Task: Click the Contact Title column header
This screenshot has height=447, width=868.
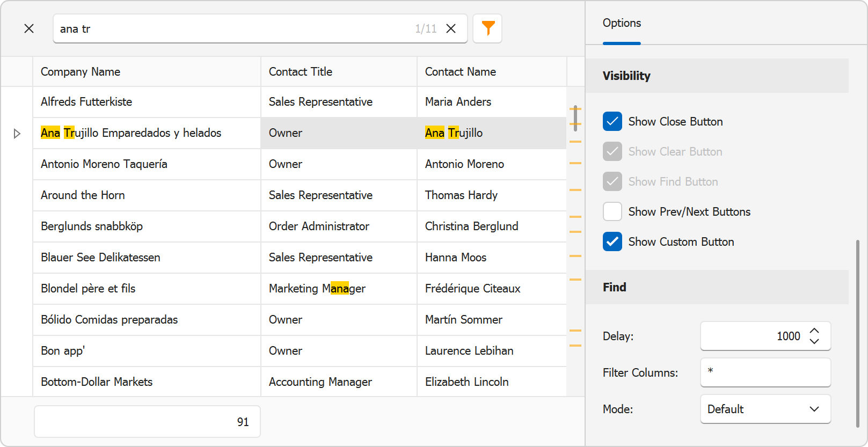Action: (x=301, y=72)
